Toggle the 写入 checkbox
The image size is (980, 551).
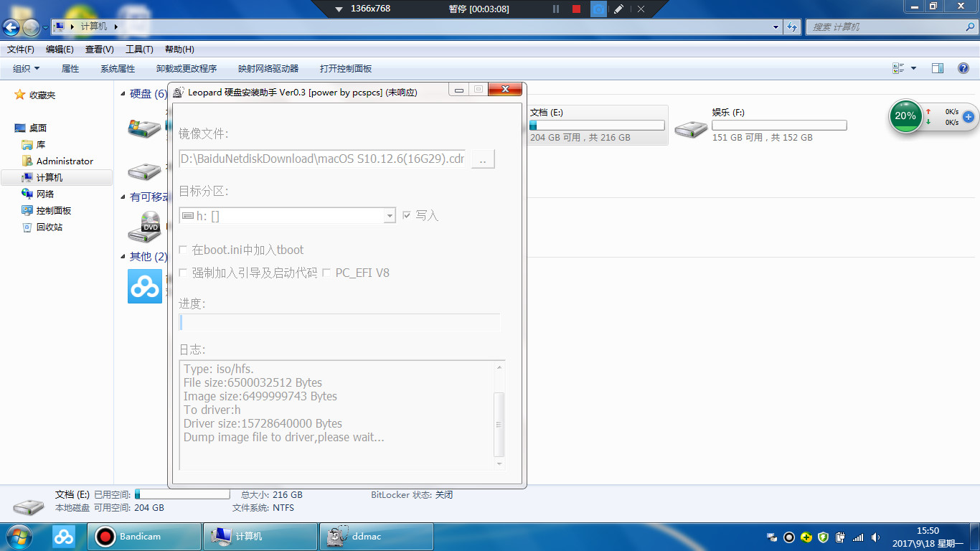click(407, 215)
